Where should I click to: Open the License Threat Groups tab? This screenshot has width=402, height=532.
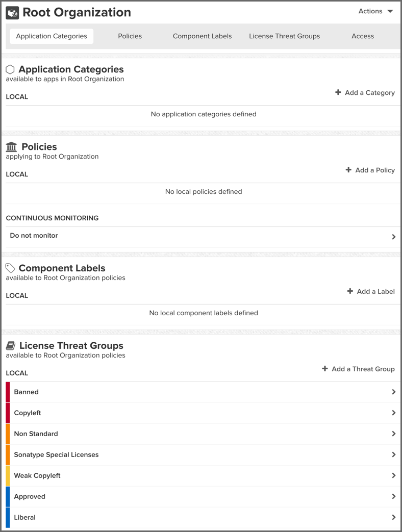point(284,36)
